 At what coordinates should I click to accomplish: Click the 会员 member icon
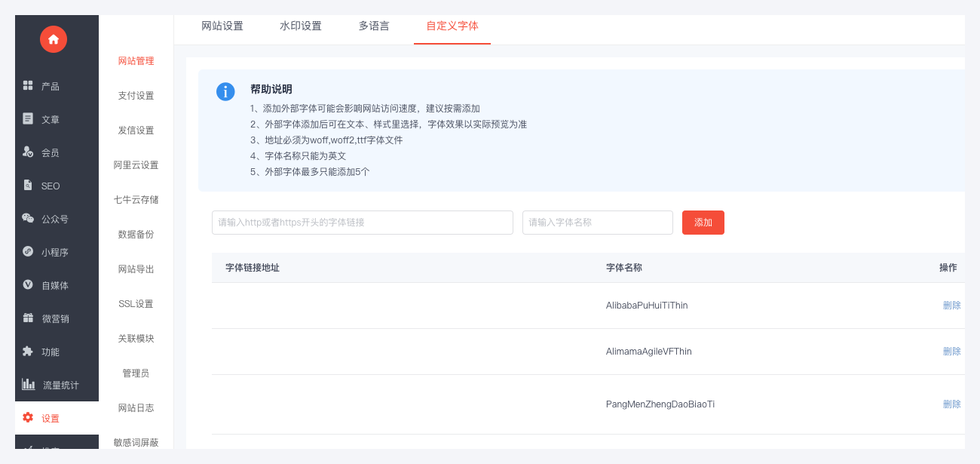(28, 152)
